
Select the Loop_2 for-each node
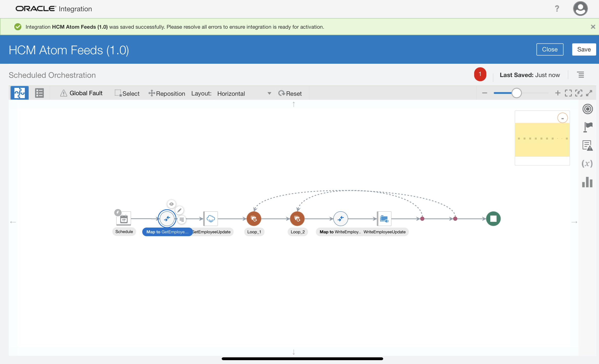click(x=297, y=219)
